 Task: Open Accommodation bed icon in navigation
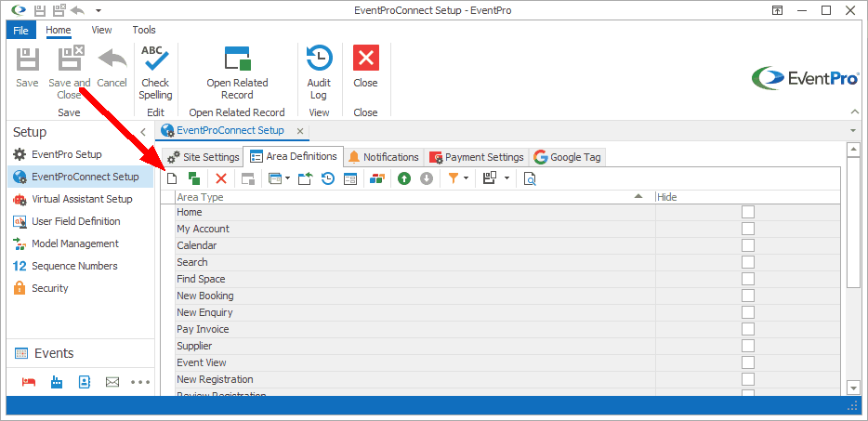(x=29, y=382)
